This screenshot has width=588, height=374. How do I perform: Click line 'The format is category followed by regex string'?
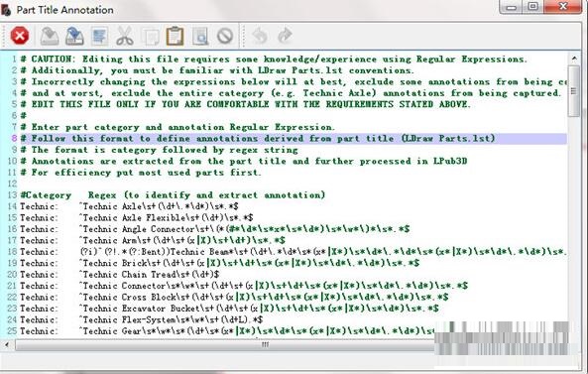pos(160,150)
